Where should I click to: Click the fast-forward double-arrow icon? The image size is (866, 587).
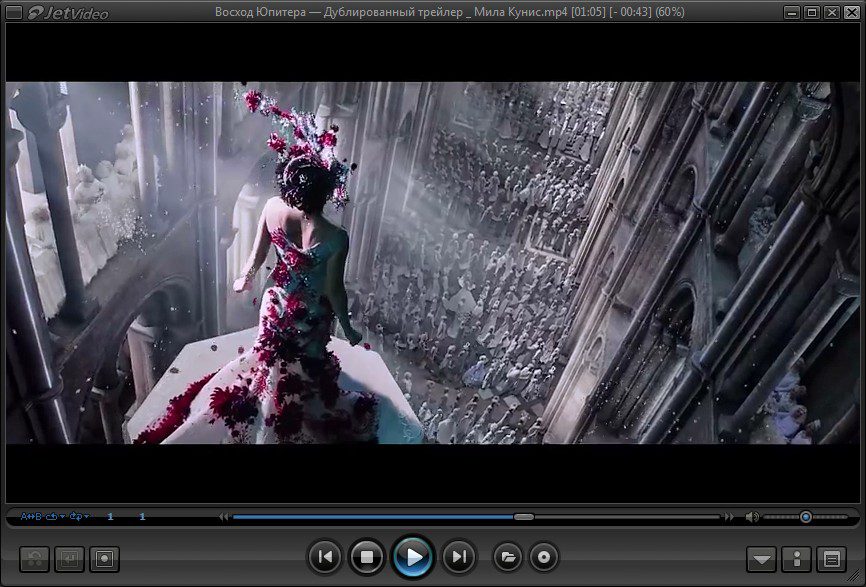tap(729, 517)
